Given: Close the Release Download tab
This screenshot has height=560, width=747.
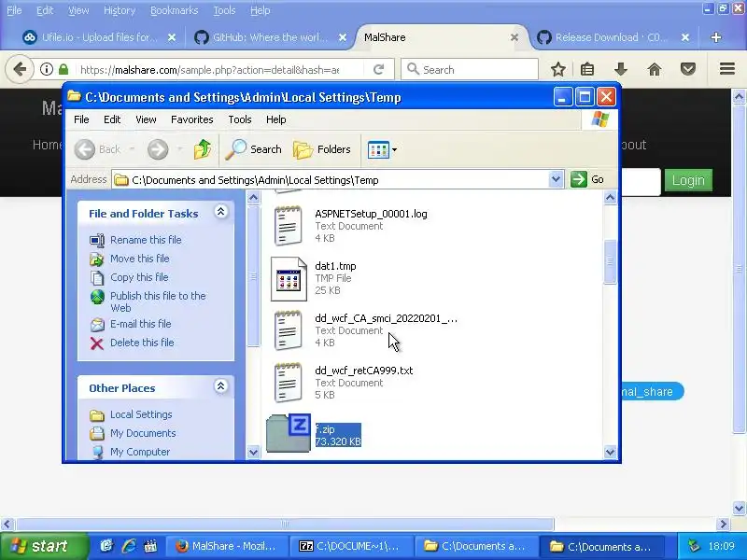Looking at the screenshot, I should [684, 37].
